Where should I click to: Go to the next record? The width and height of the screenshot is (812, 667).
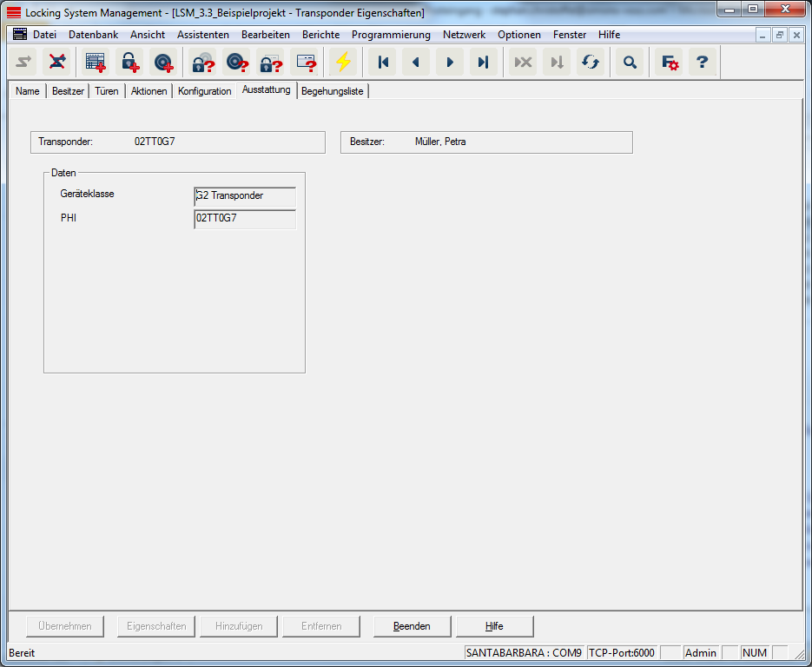tap(450, 63)
